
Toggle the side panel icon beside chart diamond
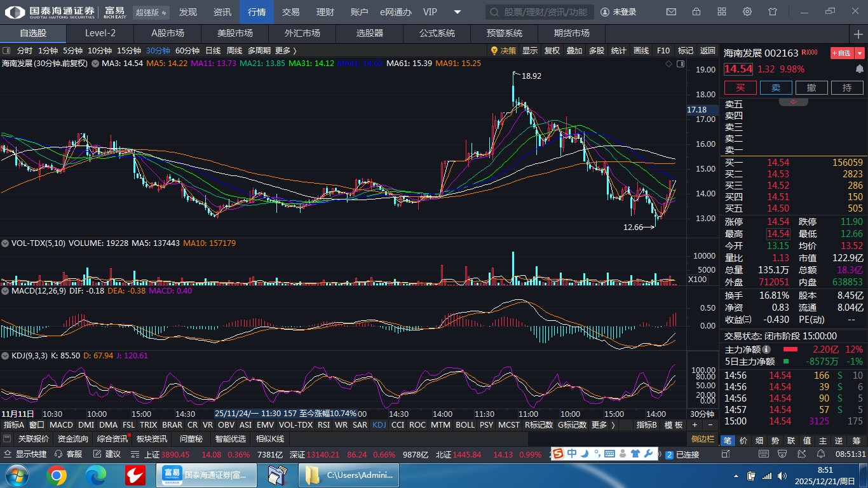coord(681,64)
